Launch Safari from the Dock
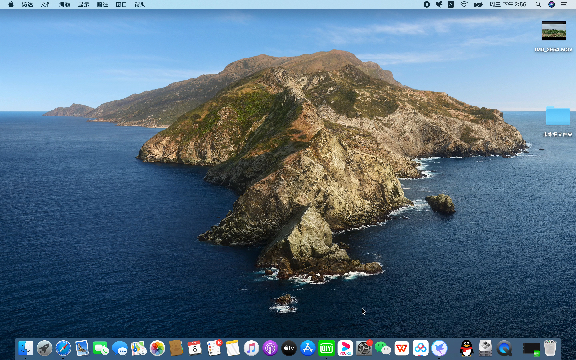Image resolution: width=576 pixels, height=360 pixels. pos(63,348)
